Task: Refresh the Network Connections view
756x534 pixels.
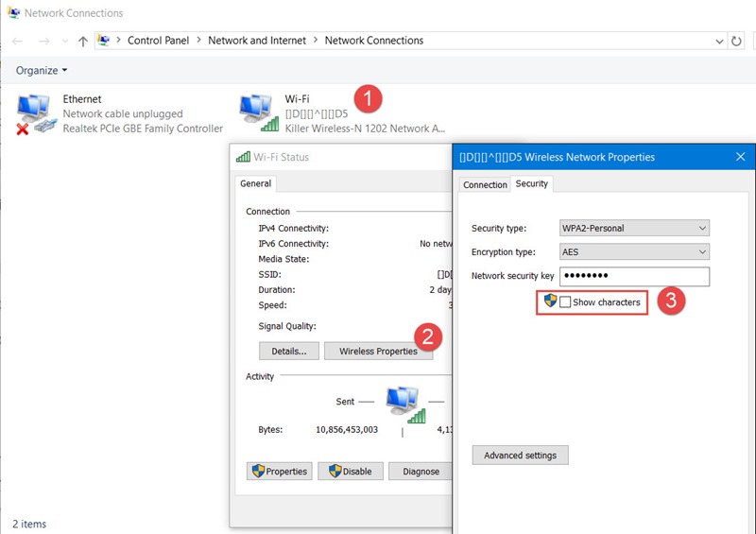Action: 736,41
